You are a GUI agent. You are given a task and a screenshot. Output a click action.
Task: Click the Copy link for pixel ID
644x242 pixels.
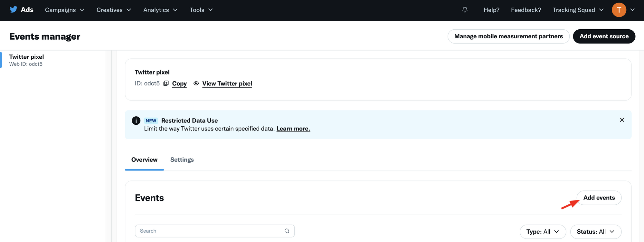(179, 83)
